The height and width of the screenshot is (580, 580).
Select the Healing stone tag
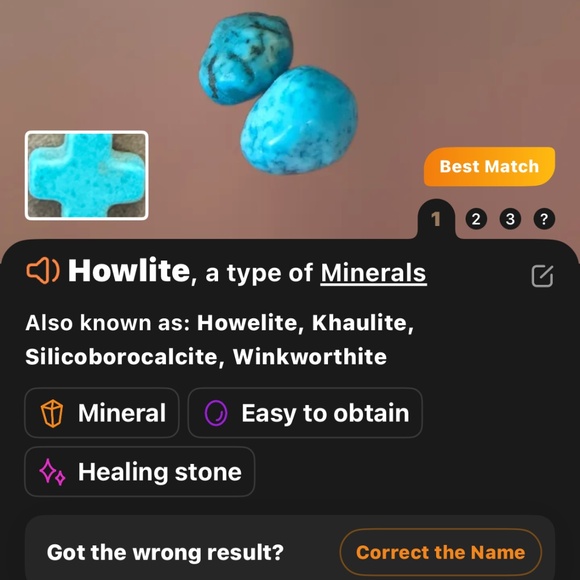(x=139, y=472)
